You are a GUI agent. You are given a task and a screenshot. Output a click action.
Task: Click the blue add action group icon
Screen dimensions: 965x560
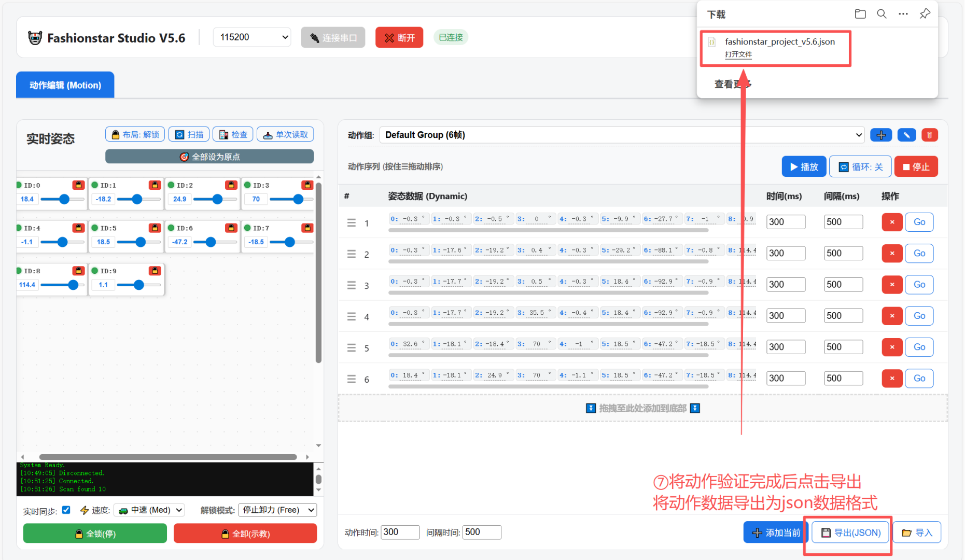tap(880, 135)
